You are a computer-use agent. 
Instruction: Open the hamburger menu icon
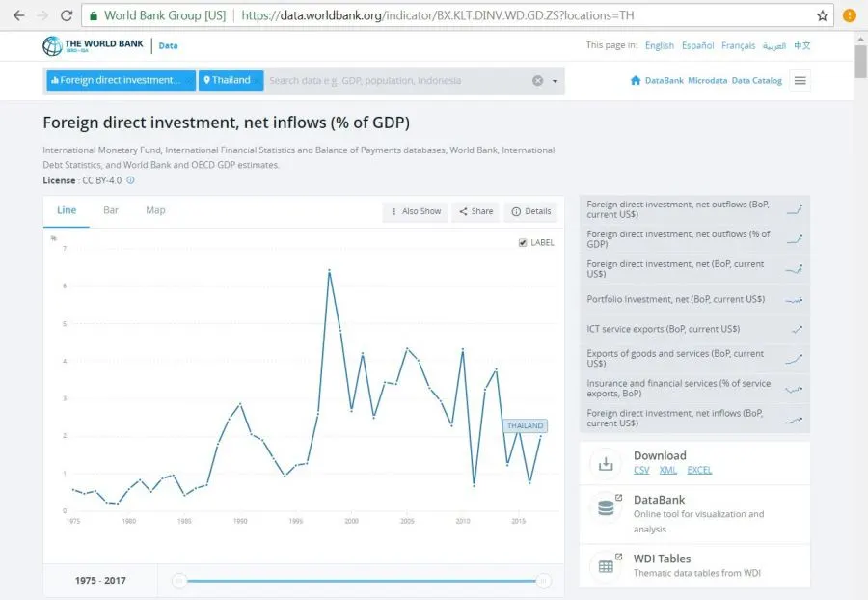pos(800,81)
